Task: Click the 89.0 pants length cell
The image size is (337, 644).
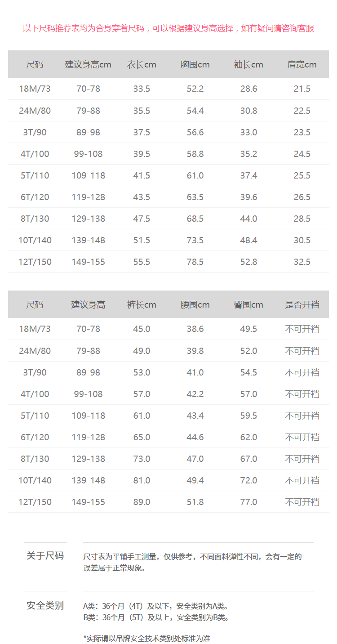Action: [142, 502]
